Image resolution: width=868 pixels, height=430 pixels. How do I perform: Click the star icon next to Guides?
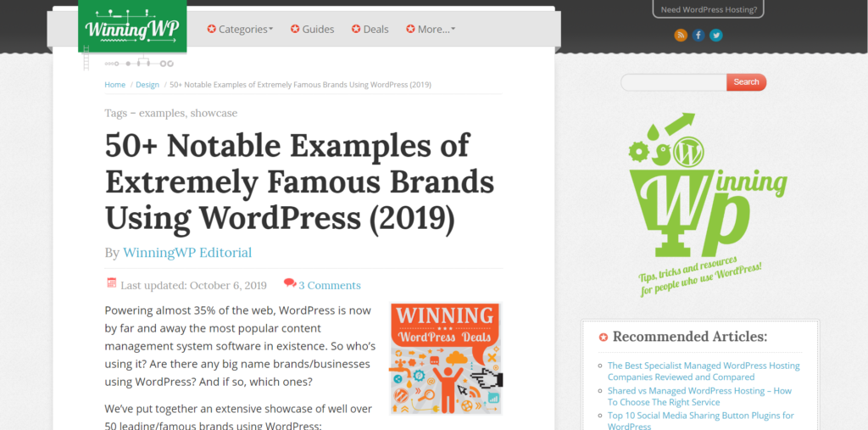295,29
